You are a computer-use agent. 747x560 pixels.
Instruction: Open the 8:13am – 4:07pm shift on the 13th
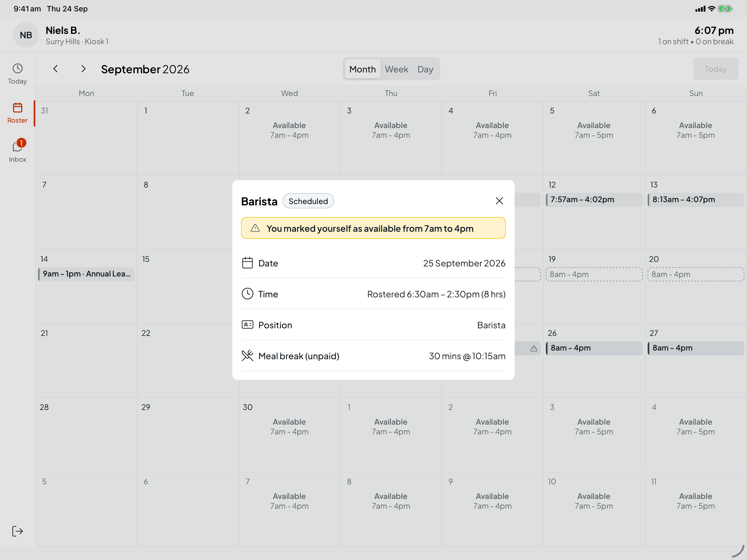pos(696,199)
